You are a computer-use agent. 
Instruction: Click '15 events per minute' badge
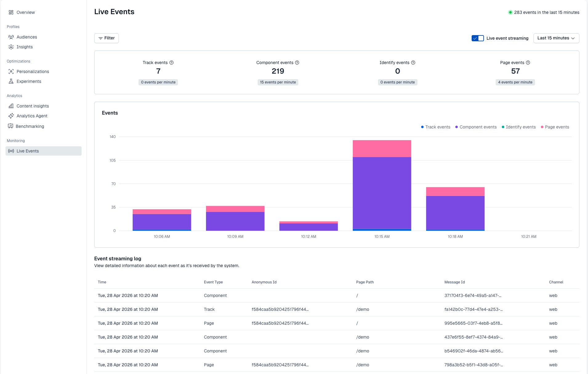[x=278, y=82]
